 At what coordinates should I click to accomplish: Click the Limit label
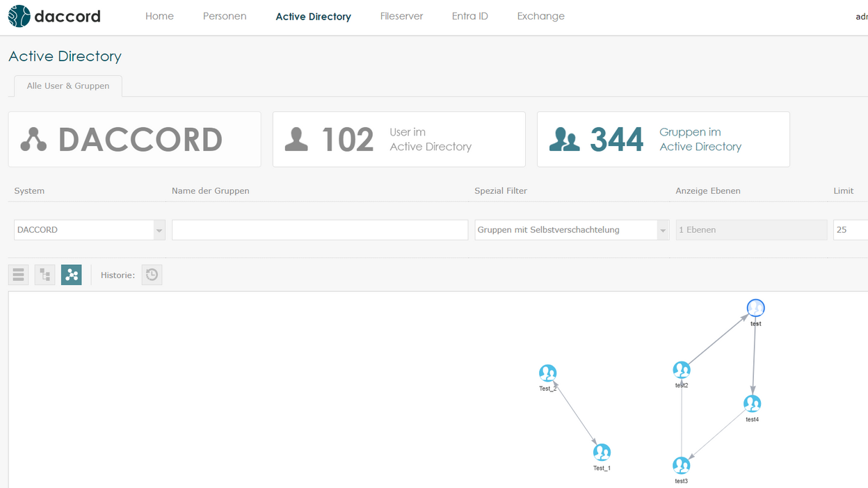pos(844,190)
